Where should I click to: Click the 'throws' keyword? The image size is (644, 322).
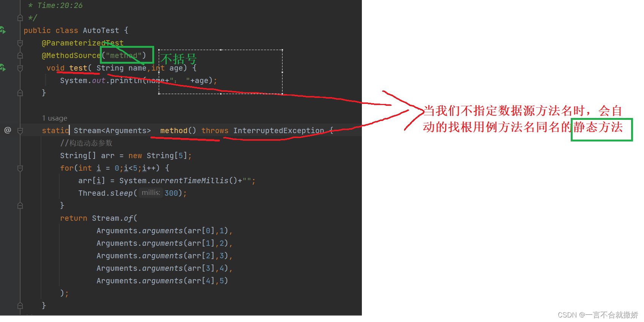pos(215,130)
